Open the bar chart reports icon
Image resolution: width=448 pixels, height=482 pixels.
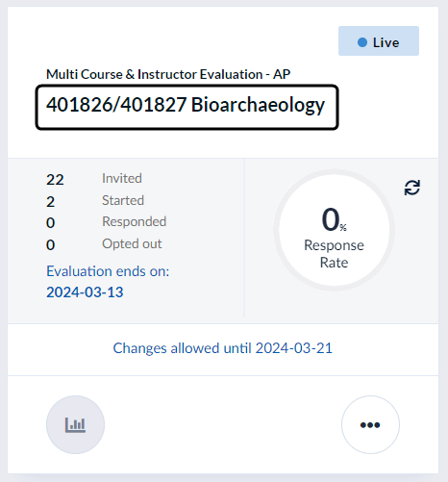(75, 424)
